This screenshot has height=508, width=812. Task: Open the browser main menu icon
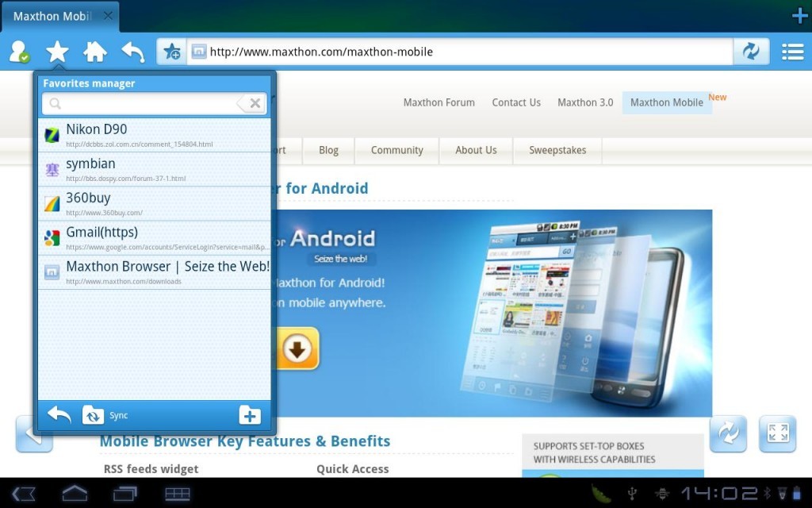(x=792, y=52)
